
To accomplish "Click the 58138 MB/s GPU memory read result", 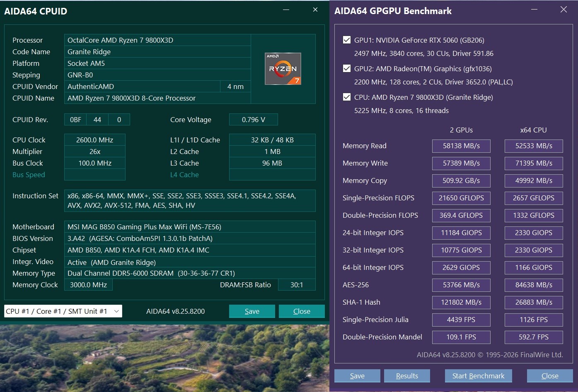I will (461, 146).
